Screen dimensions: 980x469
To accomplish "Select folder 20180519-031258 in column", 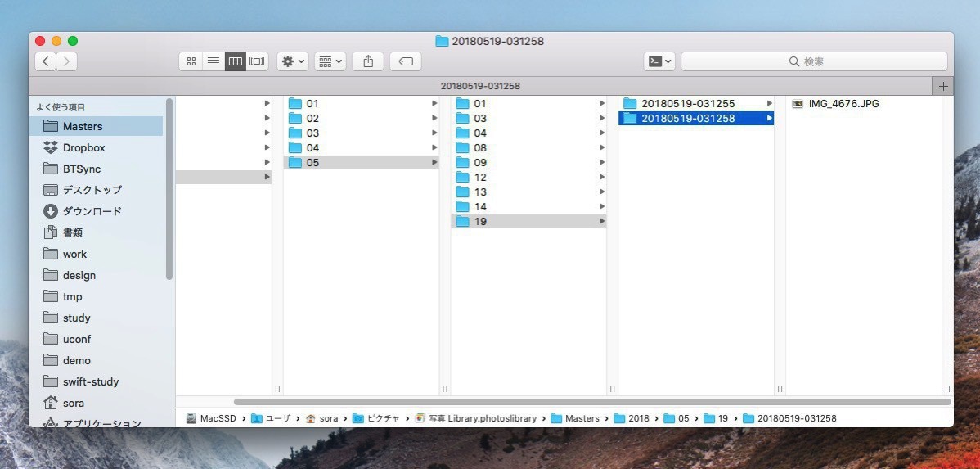I will (696, 118).
